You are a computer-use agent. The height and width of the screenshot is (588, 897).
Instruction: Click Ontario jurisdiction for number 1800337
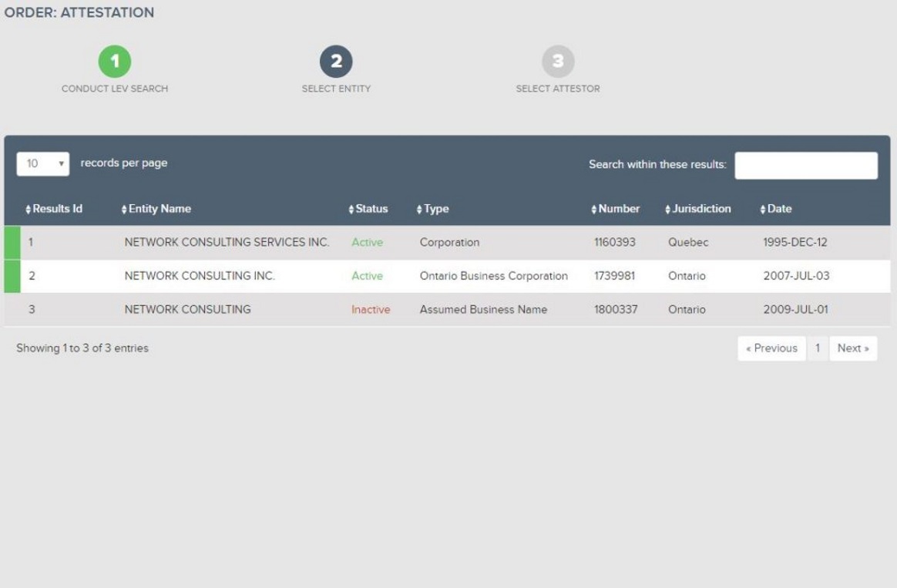[687, 310]
